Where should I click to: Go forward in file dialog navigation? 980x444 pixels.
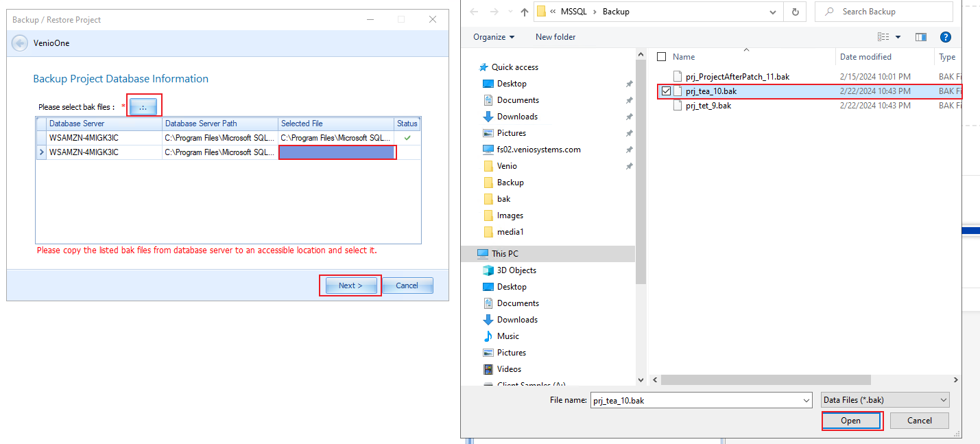(x=495, y=12)
